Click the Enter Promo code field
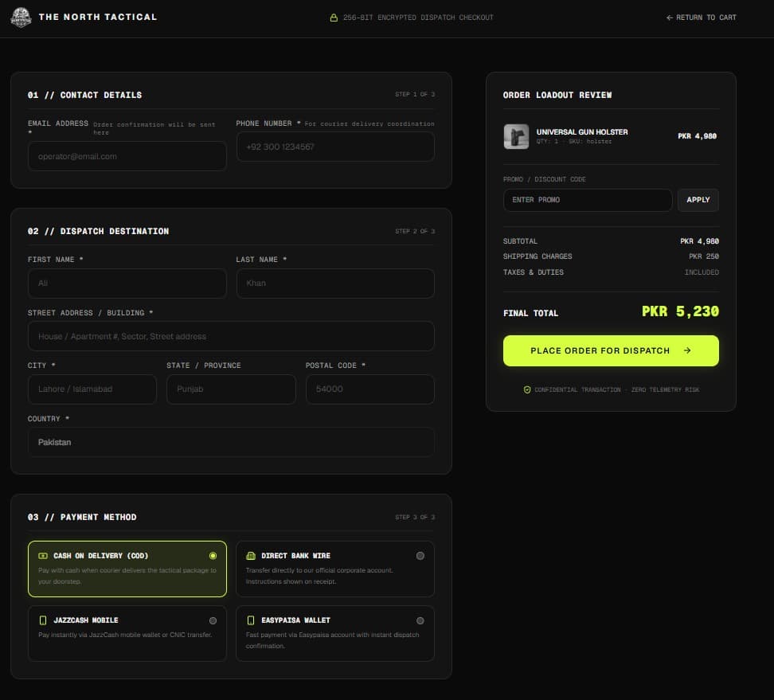774x700 pixels. coord(588,200)
